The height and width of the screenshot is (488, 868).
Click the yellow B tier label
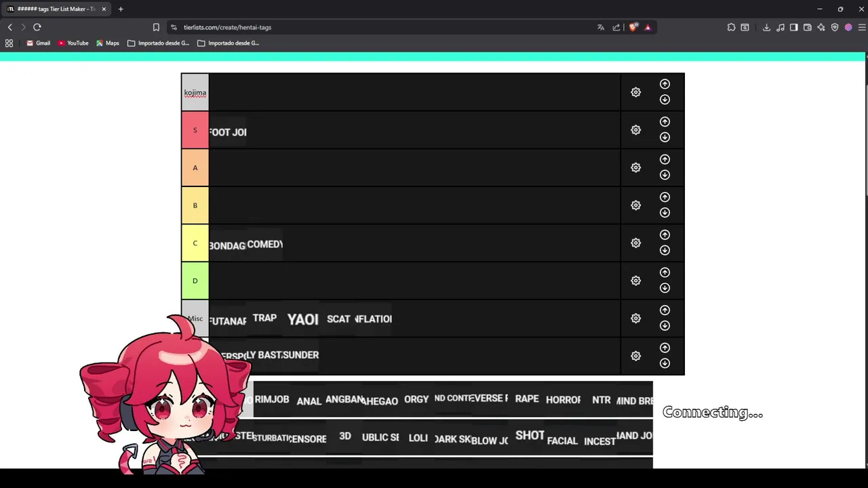[195, 205]
